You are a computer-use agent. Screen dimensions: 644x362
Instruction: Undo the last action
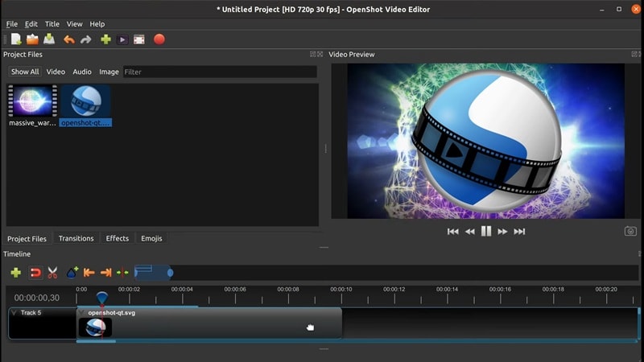[x=69, y=39]
